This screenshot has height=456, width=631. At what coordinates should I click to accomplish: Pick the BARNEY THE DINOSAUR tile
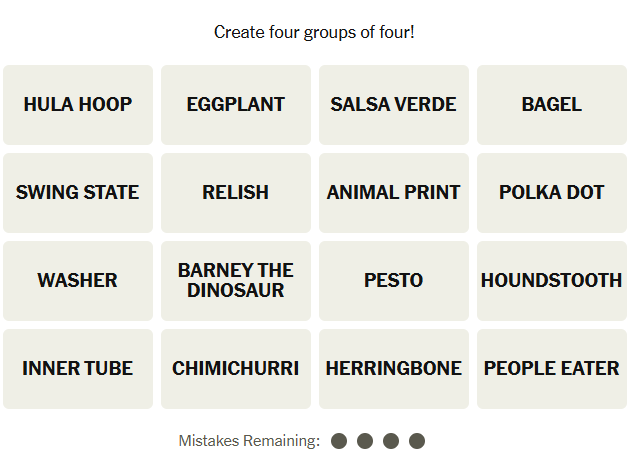point(236,281)
